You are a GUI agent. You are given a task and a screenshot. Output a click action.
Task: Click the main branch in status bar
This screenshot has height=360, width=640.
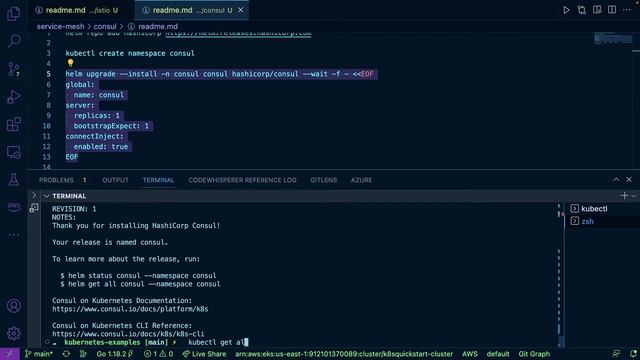click(39, 354)
